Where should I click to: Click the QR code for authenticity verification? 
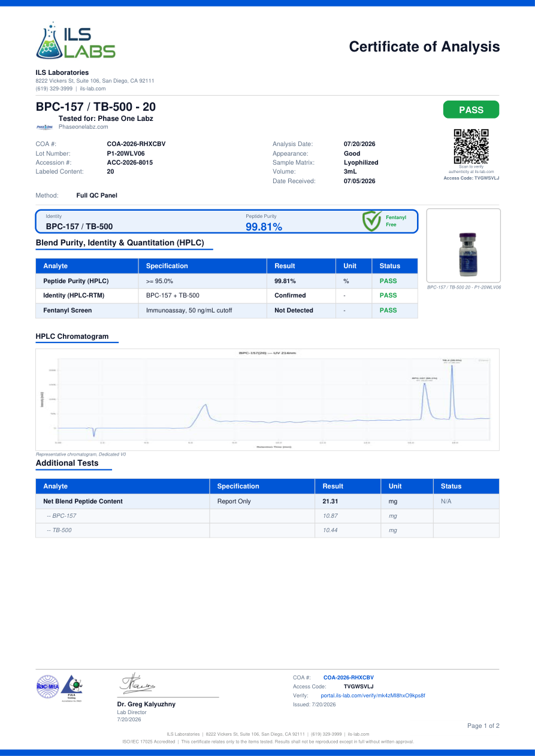pos(471,147)
